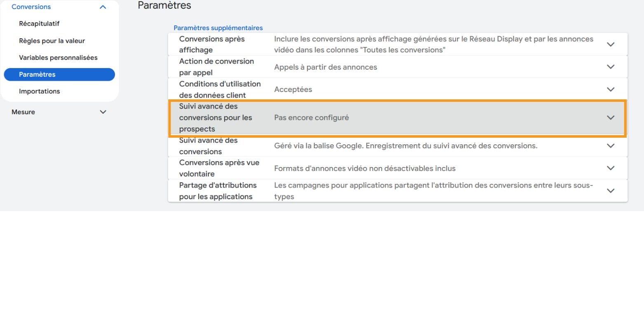Expand Conversions après vue volontaire chevron
This screenshot has height=322, width=644.
pos(611,168)
